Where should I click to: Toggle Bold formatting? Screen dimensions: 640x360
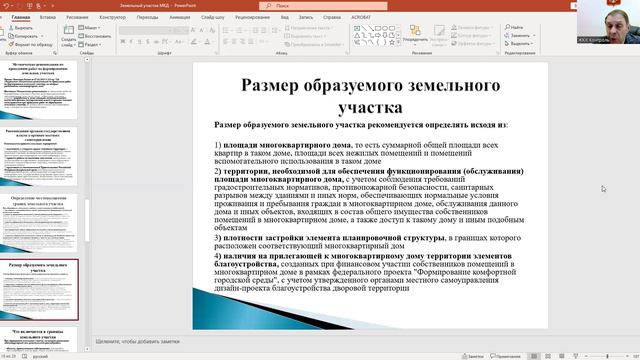coord(123,42)
